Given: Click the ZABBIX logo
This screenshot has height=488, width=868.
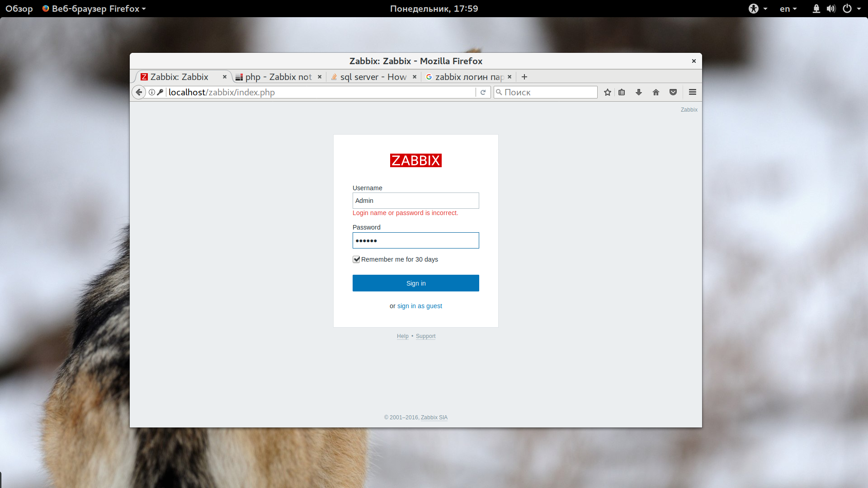Looking at the screenshot, I should pyautogui.click(x=416, y=160).
